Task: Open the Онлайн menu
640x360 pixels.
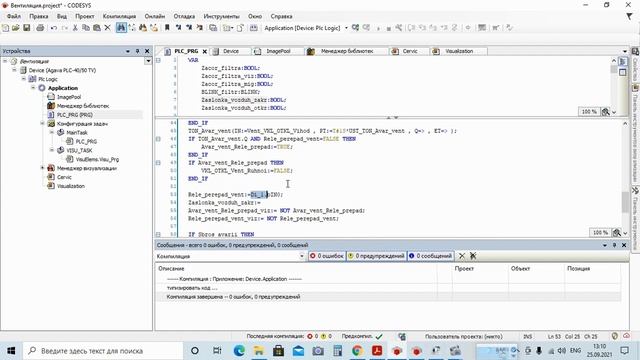Action: coord(155,16)
